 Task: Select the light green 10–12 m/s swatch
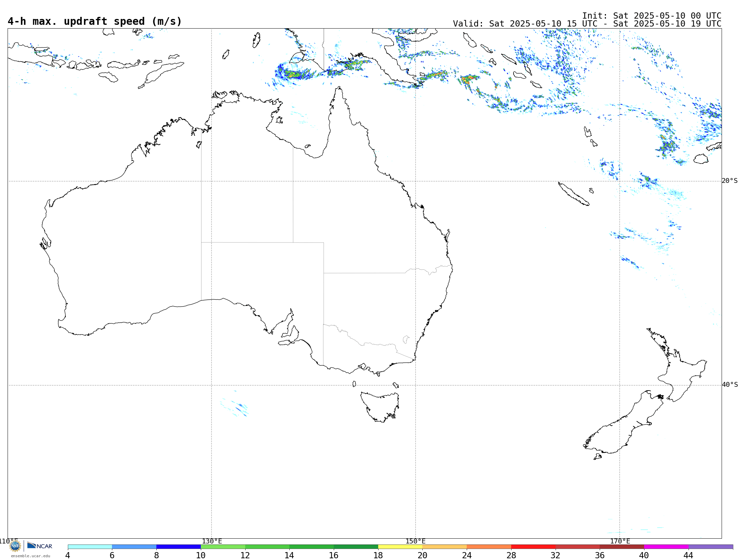point(223,547)
